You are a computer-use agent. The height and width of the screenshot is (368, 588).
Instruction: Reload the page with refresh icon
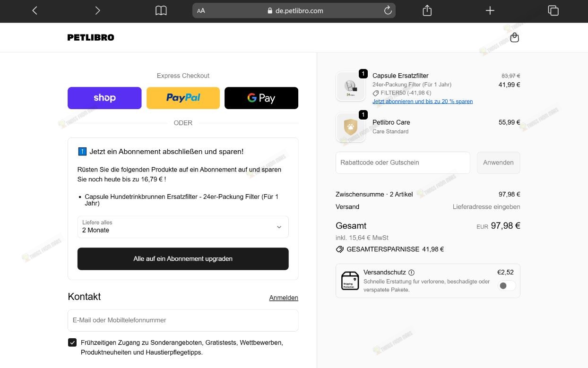click(x=388, y=10)
